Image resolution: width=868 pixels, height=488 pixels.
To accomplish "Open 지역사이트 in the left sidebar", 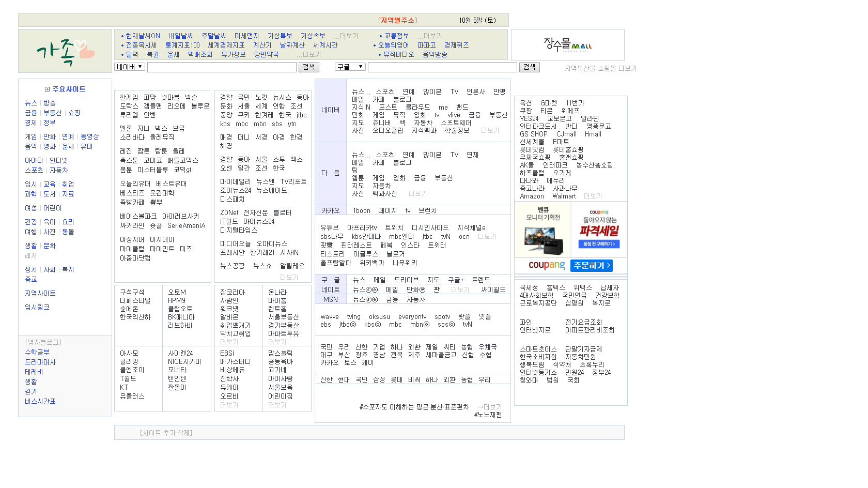I will pos(40,293).
